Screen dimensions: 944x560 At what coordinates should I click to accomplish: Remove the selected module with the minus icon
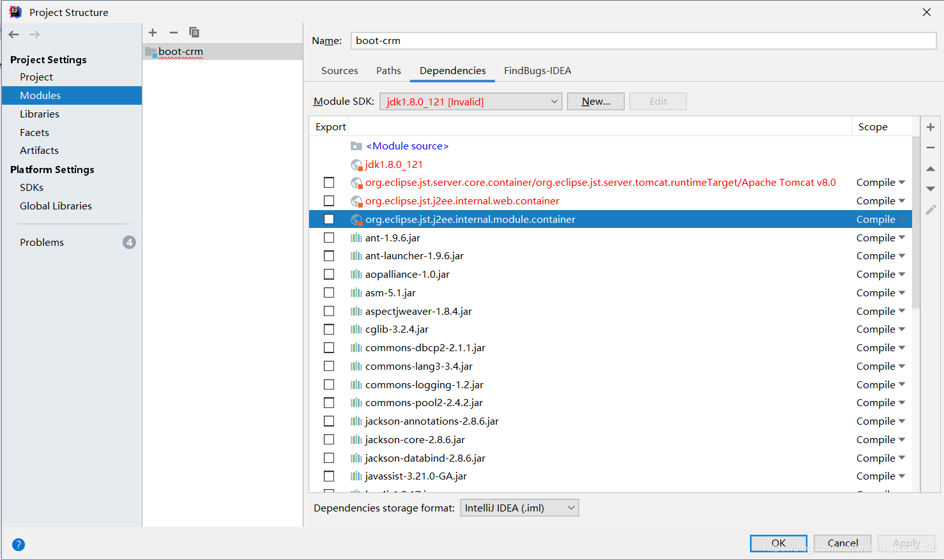[x=174, y=33]
